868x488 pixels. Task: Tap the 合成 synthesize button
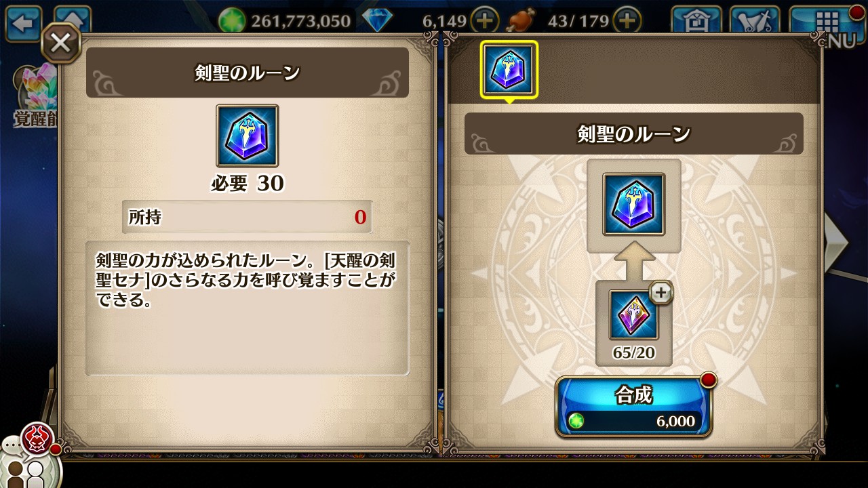[x=634, y=407]
